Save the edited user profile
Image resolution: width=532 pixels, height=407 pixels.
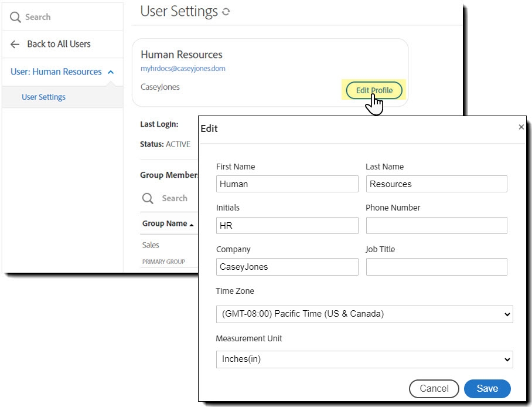click(x=487, y=388)
